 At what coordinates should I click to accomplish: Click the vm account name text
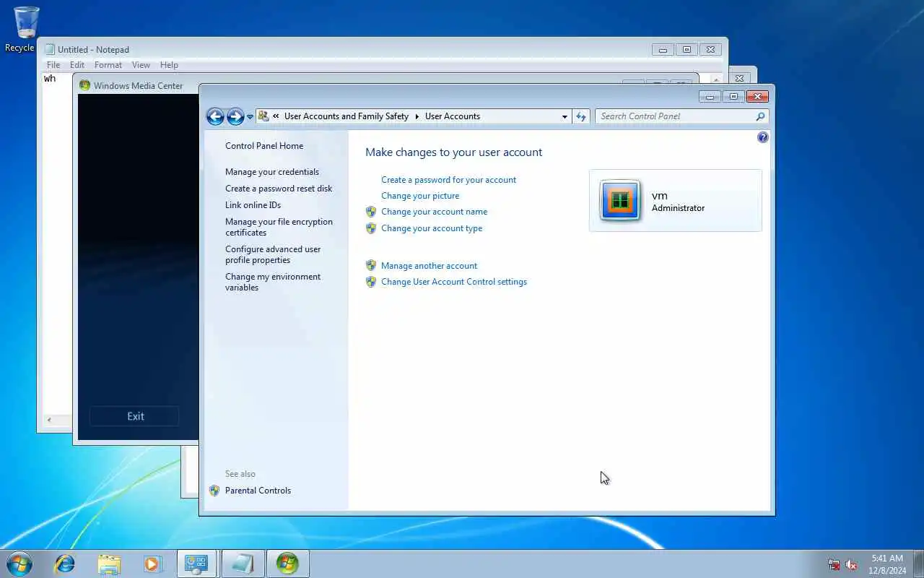tap(660, 196)
